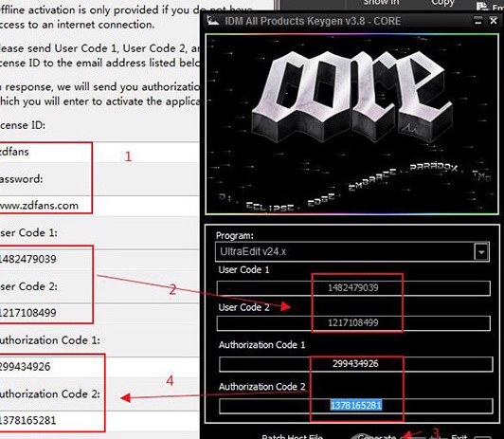Minimize the IDM Keygen window
Image resolution: width=504 pixels, height=439 pixels.
pyautogui.click(x=478, y=21)
